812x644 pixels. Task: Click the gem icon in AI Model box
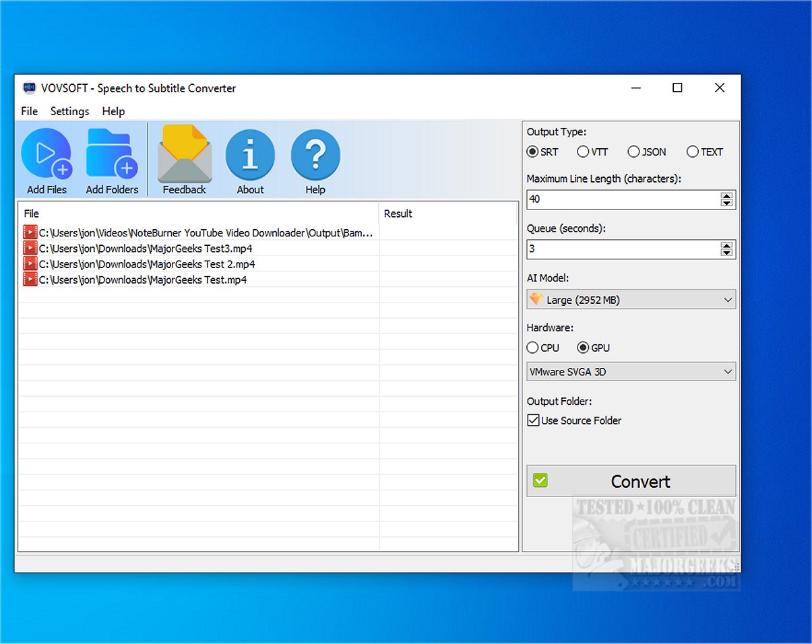click(536, 299)
